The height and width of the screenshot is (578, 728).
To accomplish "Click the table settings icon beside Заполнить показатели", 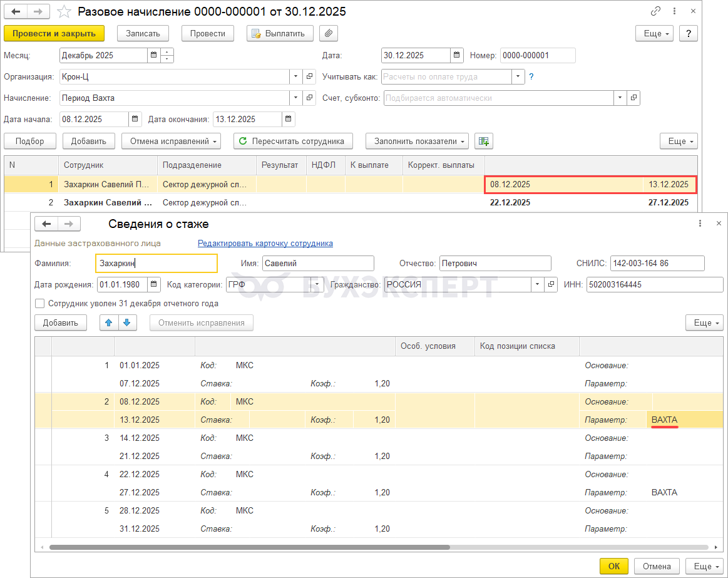I will 483,142.
